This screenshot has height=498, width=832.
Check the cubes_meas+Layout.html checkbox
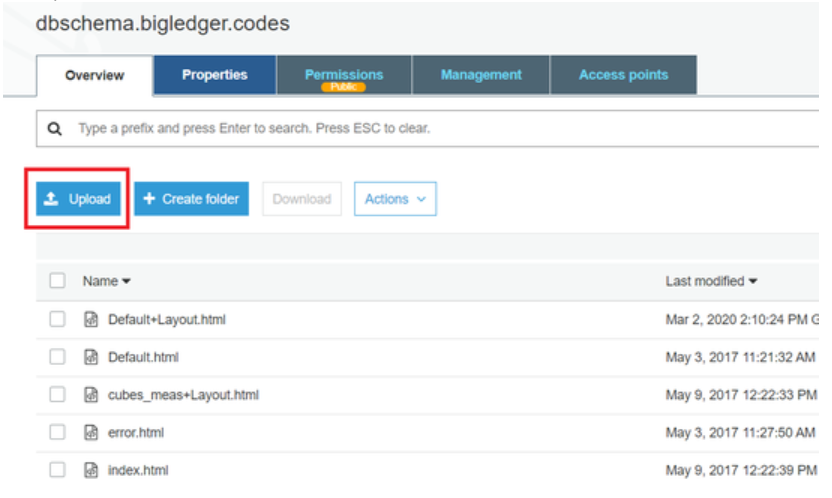(57, 395)
